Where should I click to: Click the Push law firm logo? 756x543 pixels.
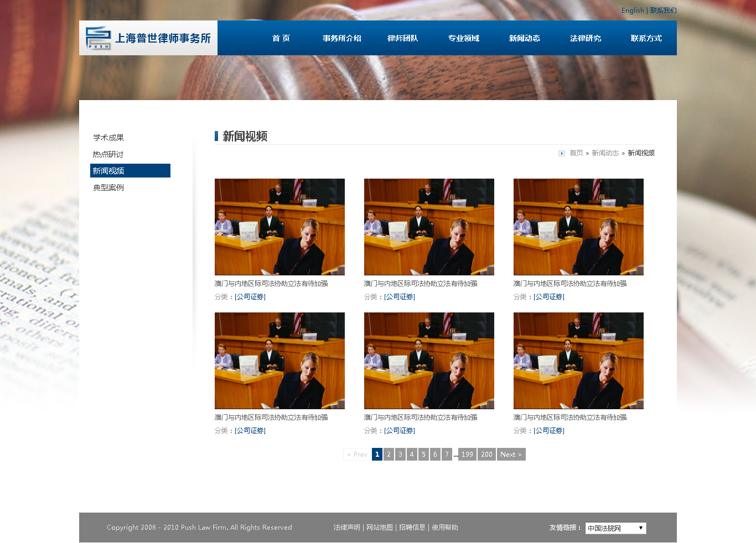(148, 38)
